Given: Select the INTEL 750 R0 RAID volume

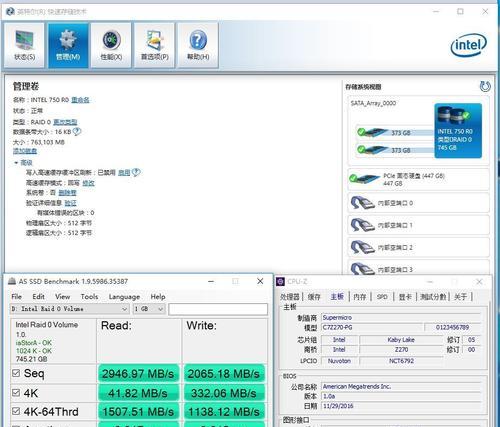Looking at the screenshot, I should (x=458, y=130).
